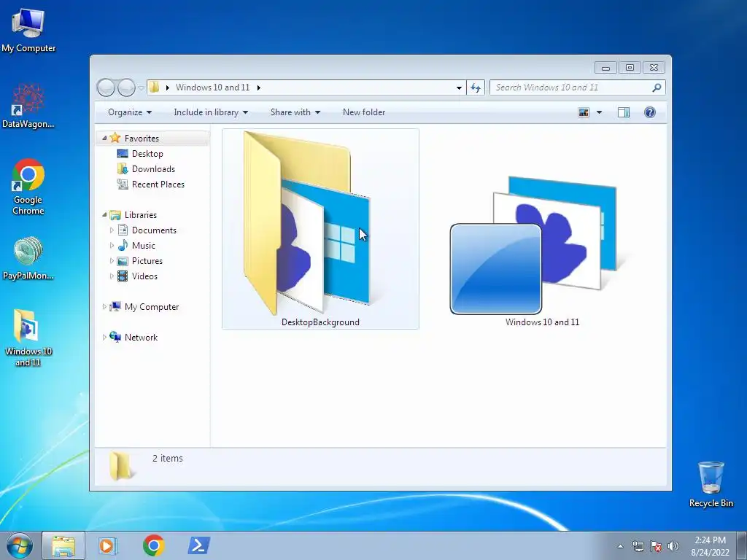
Task: Expand the Network tree arrow
Action: click(104, 337)
